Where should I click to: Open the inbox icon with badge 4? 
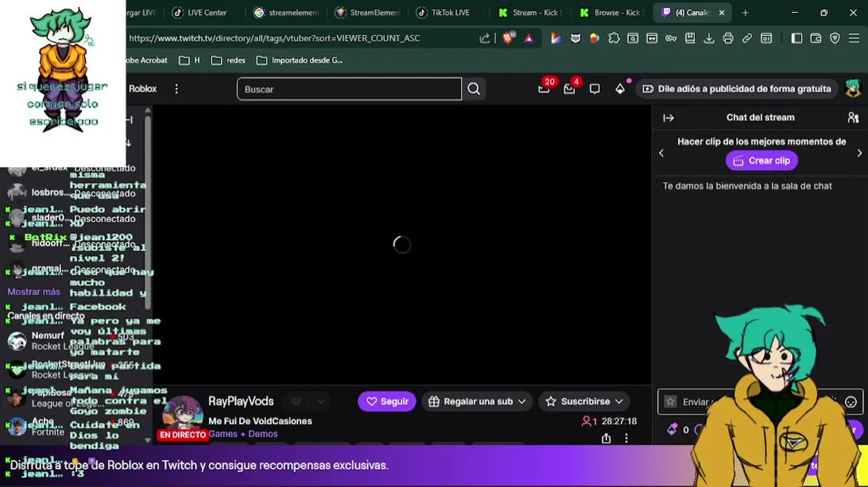click(570, 89)
